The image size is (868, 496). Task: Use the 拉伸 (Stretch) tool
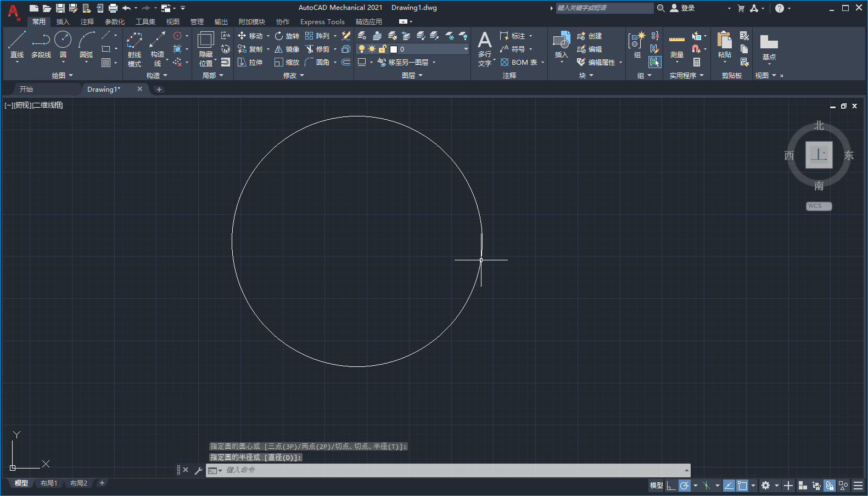(x=250, y=62)
